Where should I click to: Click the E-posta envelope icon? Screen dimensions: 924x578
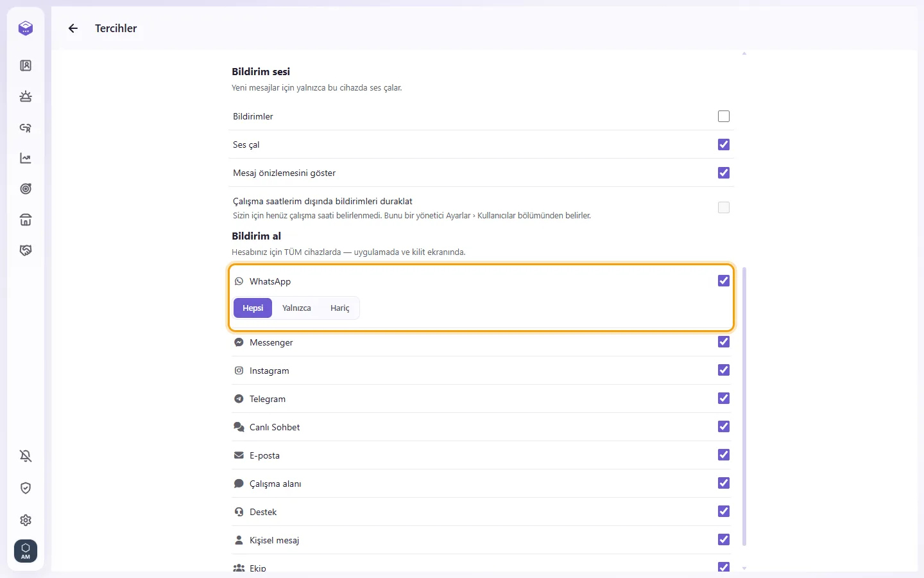point(239,455)
